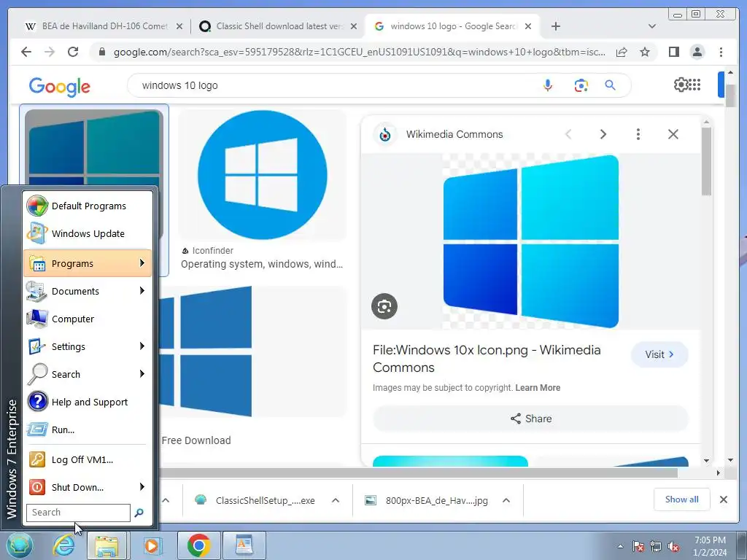Switch to BEA de Havilland DH-106 tab
Image resolution: width=747 pixels, height=560 pixels.
(104, 26)
